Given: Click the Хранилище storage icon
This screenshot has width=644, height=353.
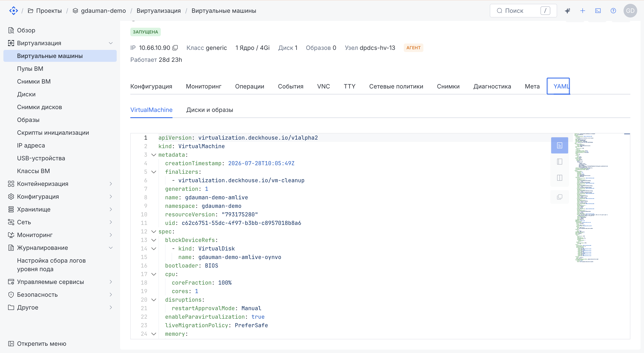Looking at the screenshot, I should [x=11, y=209].
